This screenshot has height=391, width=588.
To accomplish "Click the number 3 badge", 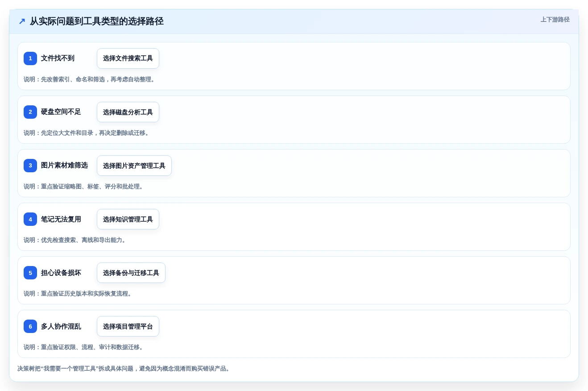I will point(30,166).
